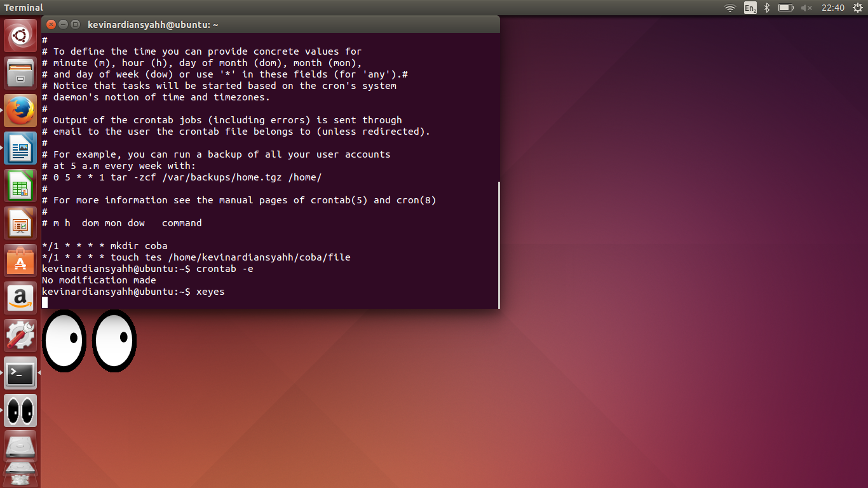Open the battery status menu
Screen dimensions: 868x488
786,8
